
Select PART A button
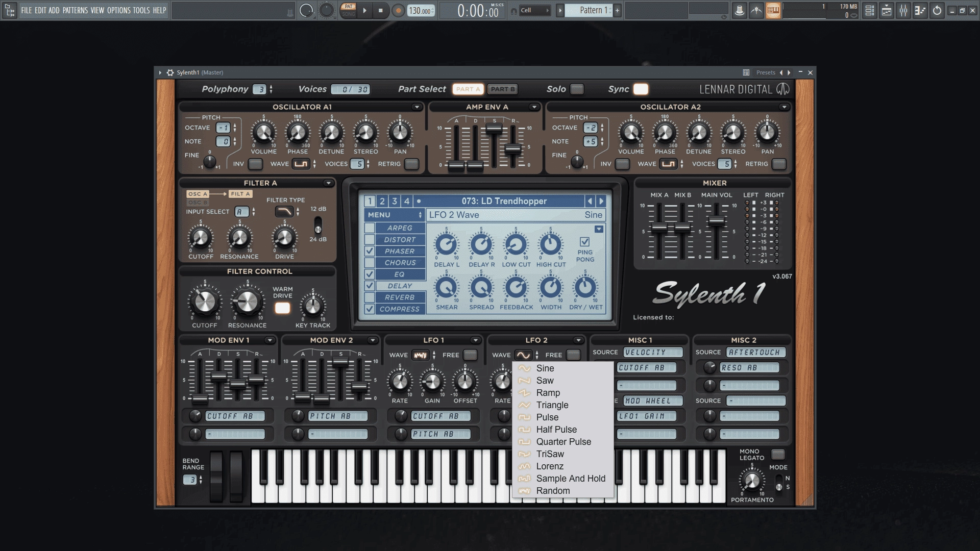click(x=468, y=89)
